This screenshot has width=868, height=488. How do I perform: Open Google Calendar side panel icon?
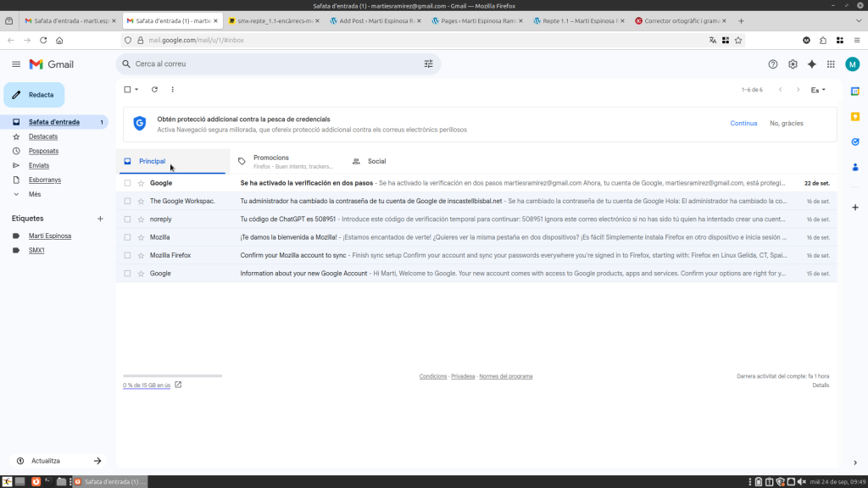click(x=855, y=91)
